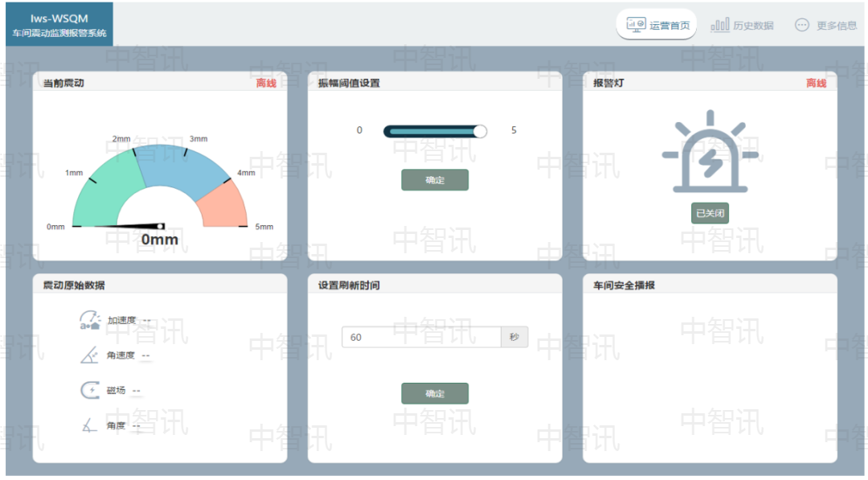Click the monitor icon in 运营首页

(x=636, y=25)
